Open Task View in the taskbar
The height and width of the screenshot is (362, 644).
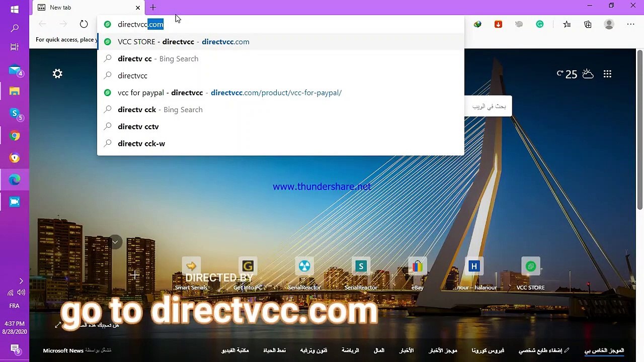15,47
